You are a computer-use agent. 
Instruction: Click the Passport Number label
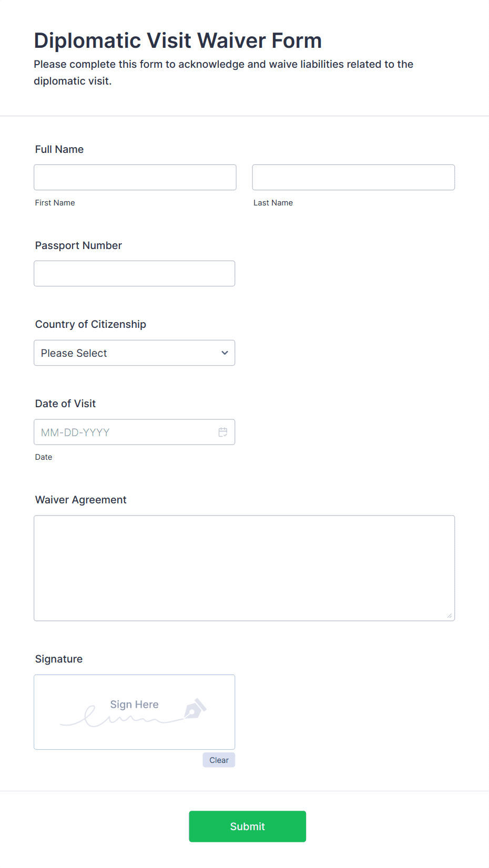pyautogui.click(x=78, y=245)
